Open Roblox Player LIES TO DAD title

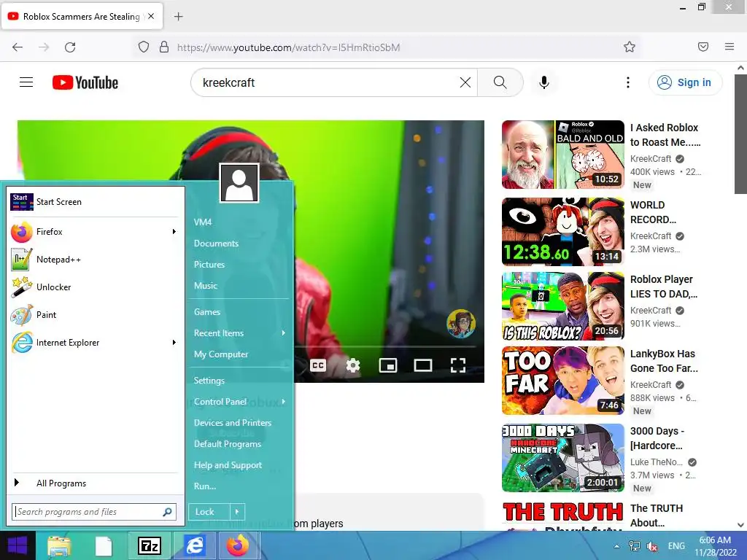[x=664, y=287]
